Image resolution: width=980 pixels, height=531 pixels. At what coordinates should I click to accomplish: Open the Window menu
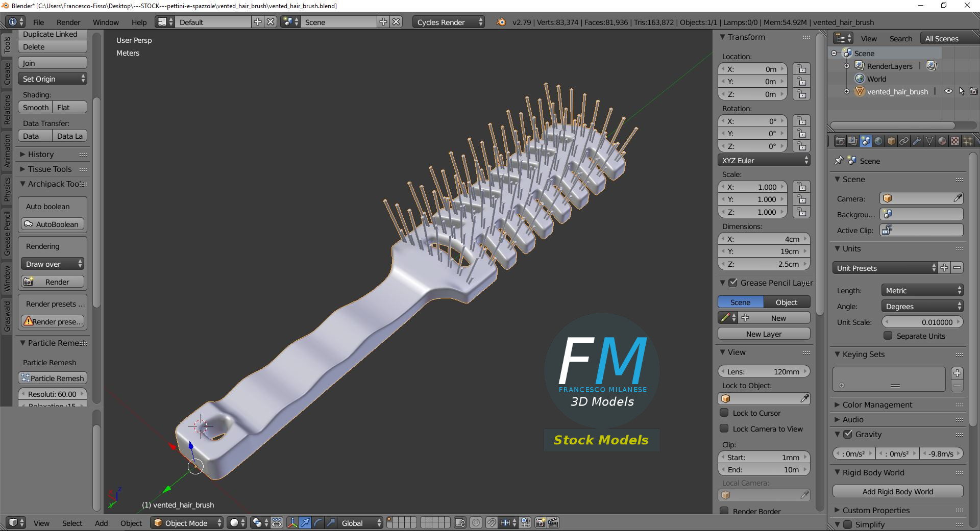(106, 22)
